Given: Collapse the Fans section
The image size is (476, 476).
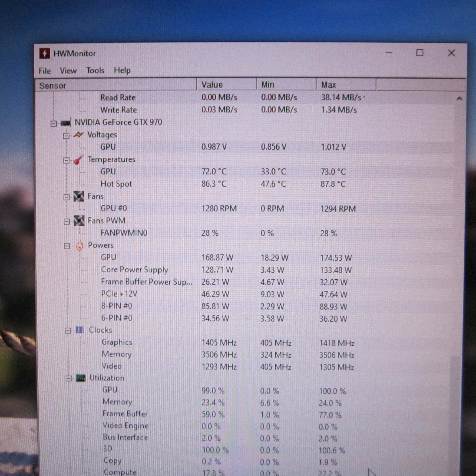Looking at the screenshot, I should [x=66, y=197].
